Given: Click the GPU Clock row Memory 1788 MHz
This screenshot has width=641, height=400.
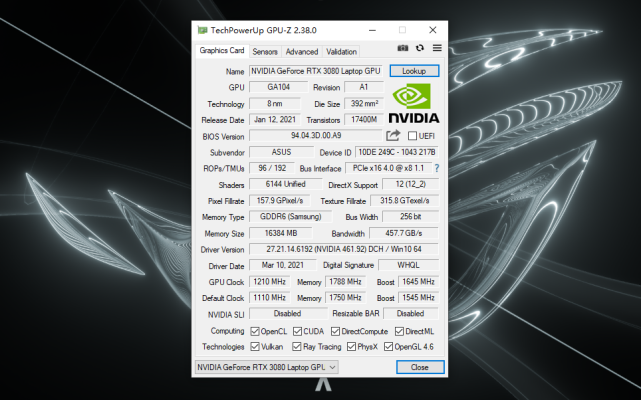Looking at the screenshot, I should pos(345,282).
